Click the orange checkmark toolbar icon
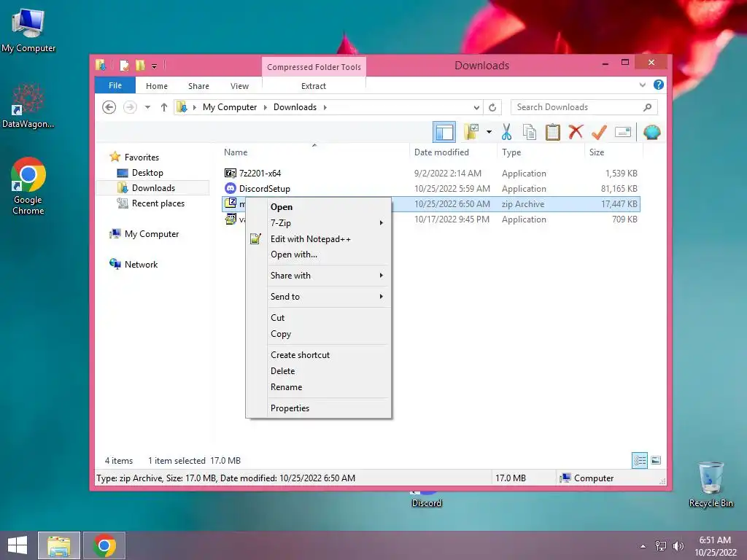The width and height of the screenshot is (747, 560). [599, 132]
